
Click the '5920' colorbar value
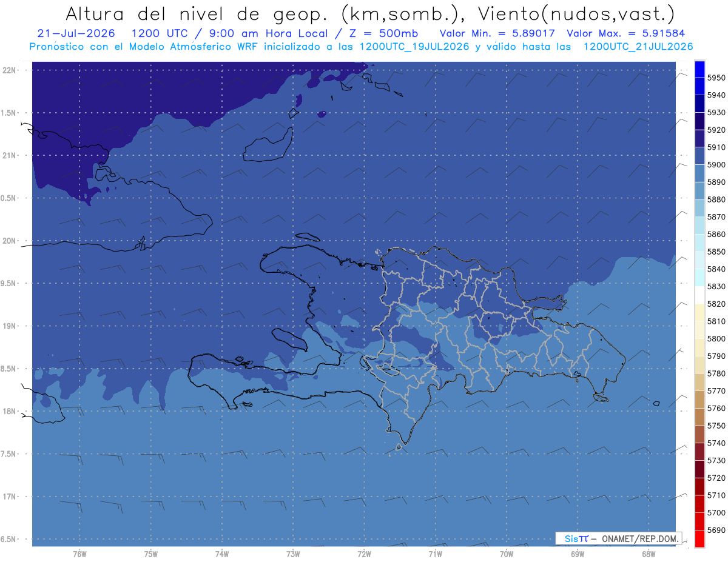pyautogui.click(x=716, y=130)
